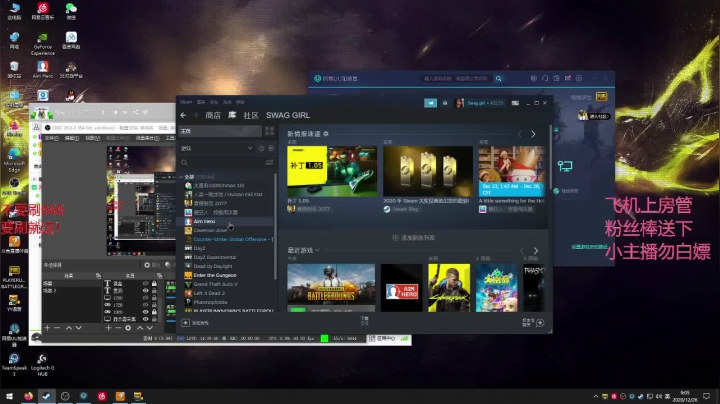720x404 pixels.
Task: Open the SWAG GIRL profile tab
Action: click(x=288, y=115)
